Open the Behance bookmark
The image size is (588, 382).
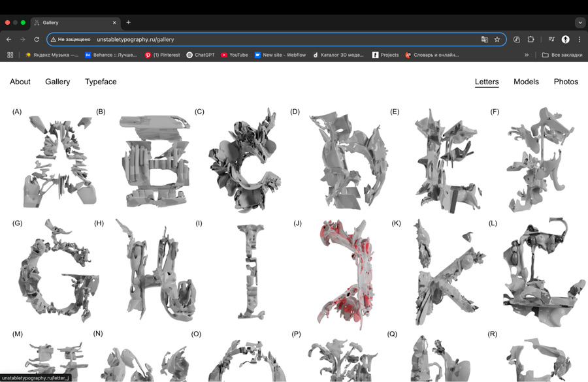click(x=111, y=55)
